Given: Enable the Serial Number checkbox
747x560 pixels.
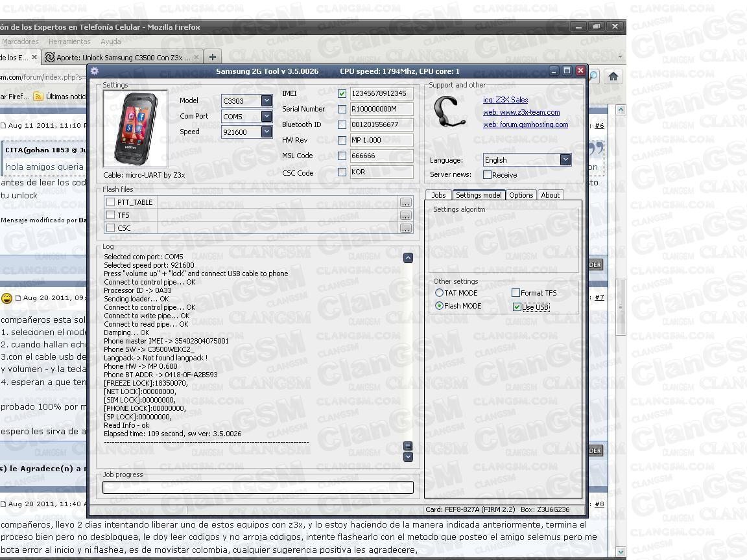Looking at the screenshot, I should tap(342, 109).
